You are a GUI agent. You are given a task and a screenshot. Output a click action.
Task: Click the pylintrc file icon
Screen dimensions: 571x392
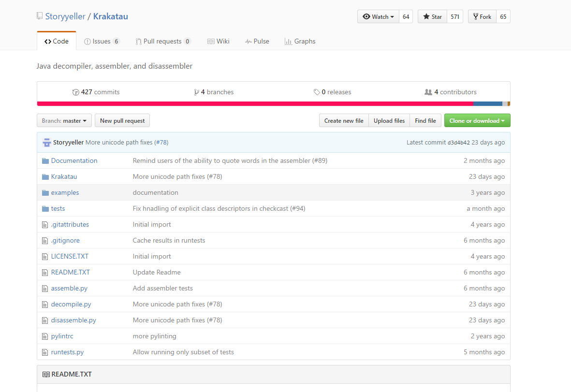coord(45,336)
